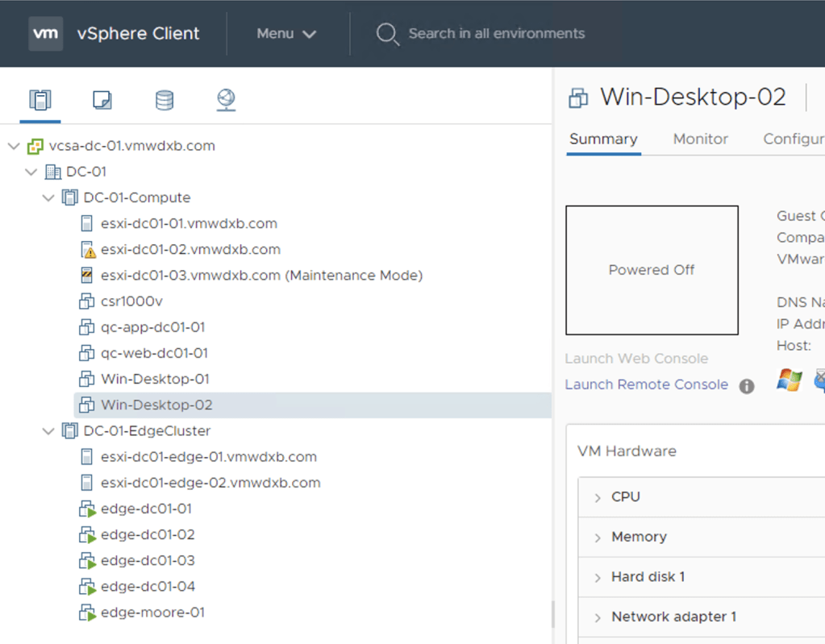This screenshot has width=825, height=644.
Task: Click Launch Remote Console link
Action: (x=646, y=384)
